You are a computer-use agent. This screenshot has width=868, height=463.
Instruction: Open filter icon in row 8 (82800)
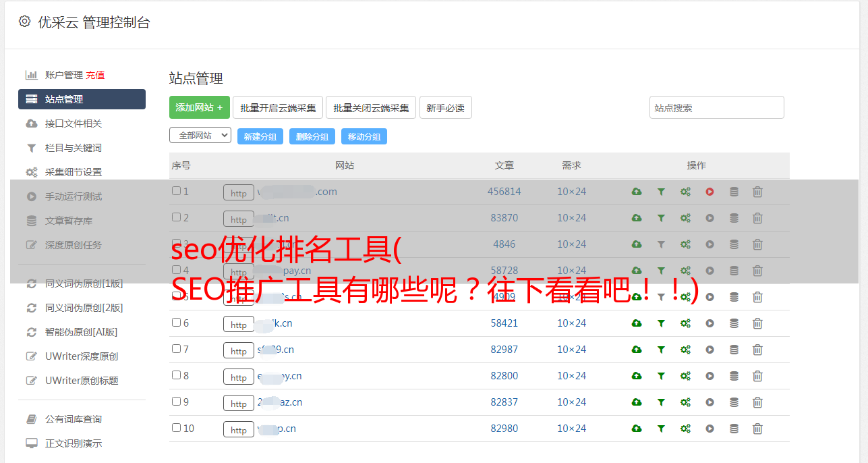[661, 376]
